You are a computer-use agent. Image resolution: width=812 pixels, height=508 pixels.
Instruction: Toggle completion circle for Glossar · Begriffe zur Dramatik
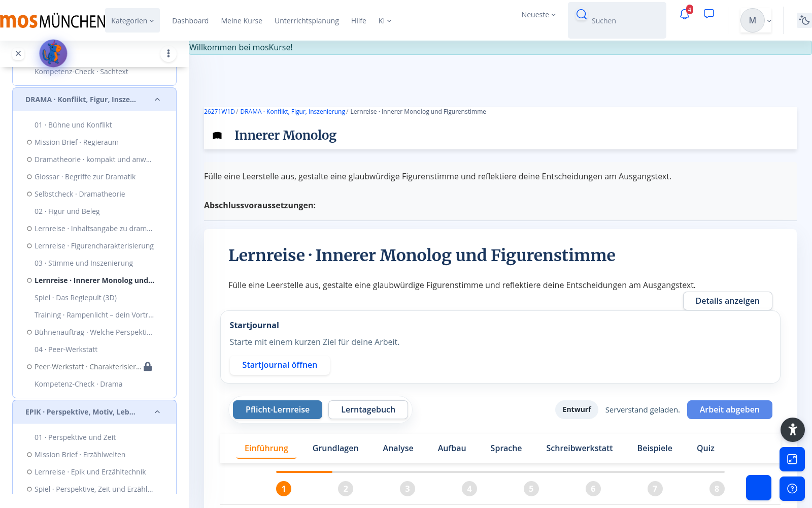(x=29, y=177)
